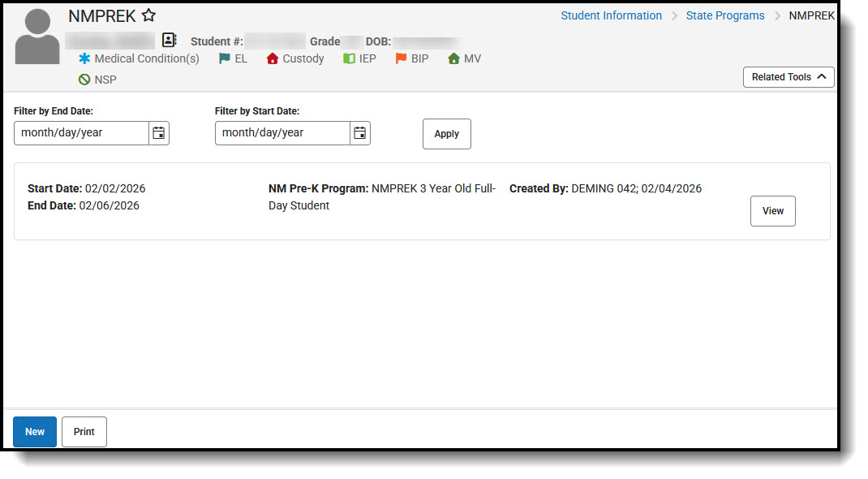Click the BIP flag icon
868x479 pixels.
pyautogui.click(x=399, y=58)
